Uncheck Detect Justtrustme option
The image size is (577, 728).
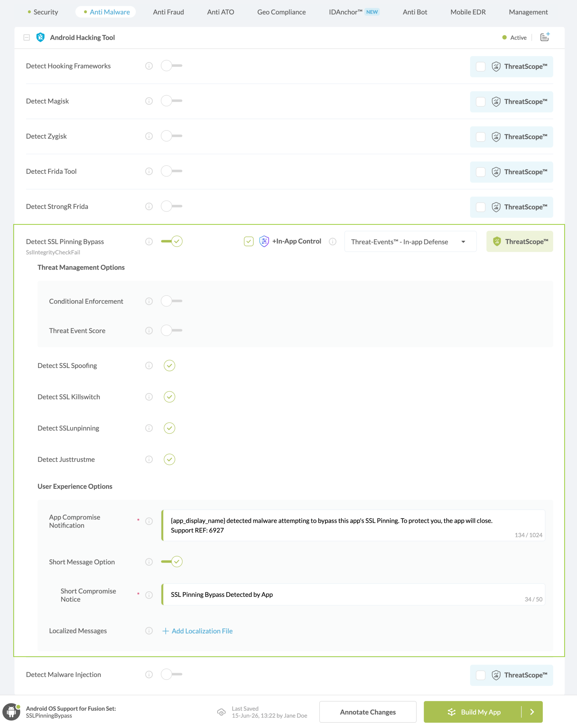[170, 459]
